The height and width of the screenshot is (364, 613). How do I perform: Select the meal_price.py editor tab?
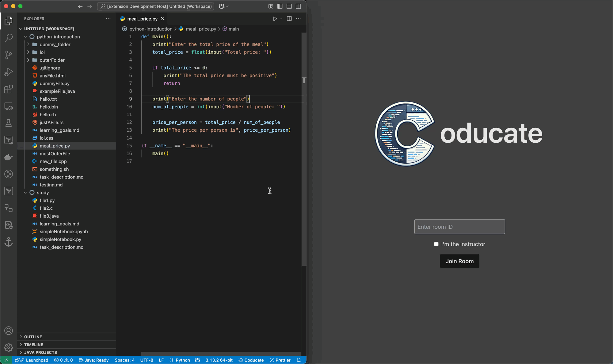142,19
